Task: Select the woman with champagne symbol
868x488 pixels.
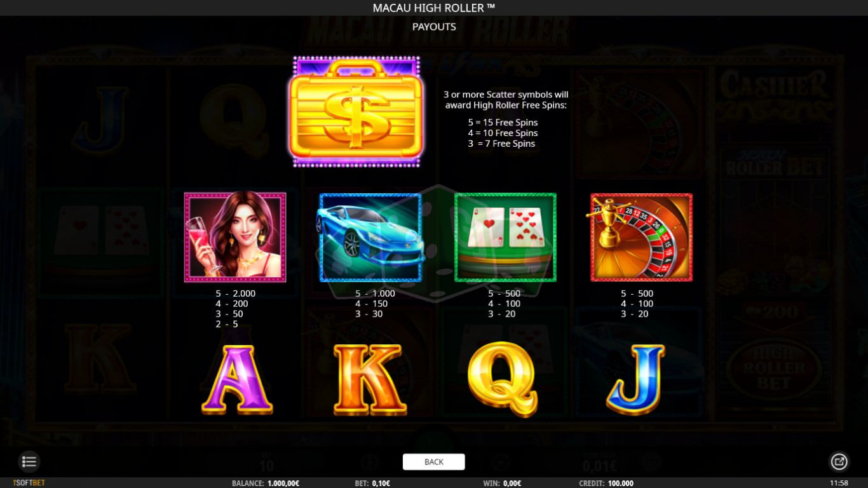Action: (235, 237)
